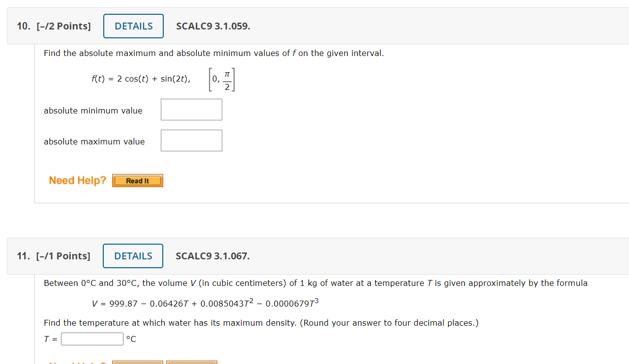Click the Need Help? label in problem 10
629x364 pixels.
pos(77,180)
